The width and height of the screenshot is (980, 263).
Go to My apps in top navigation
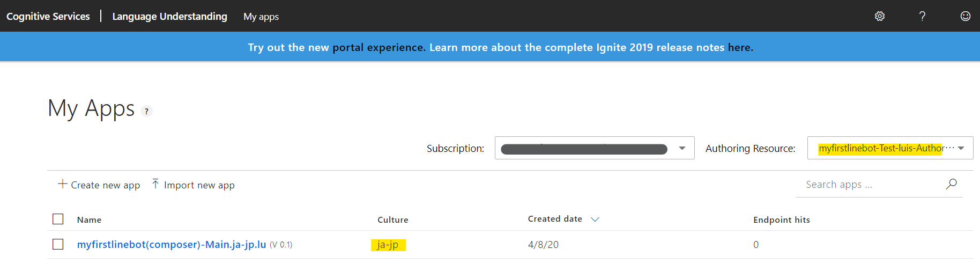[x=261, y=17]
